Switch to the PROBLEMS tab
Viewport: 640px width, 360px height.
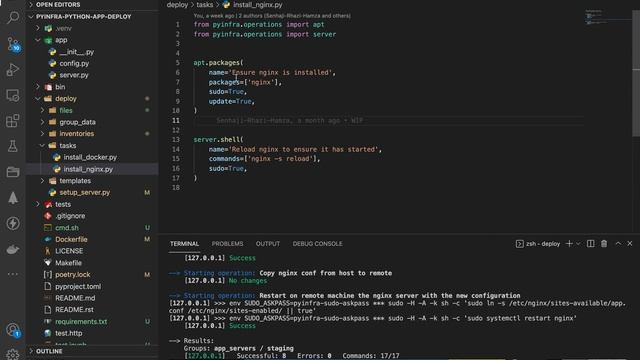pyautogui.click(x=227, y=244)
